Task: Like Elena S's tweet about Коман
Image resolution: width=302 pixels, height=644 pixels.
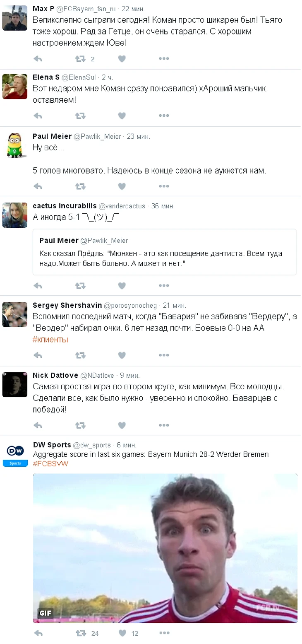Action: pos(122,116)
